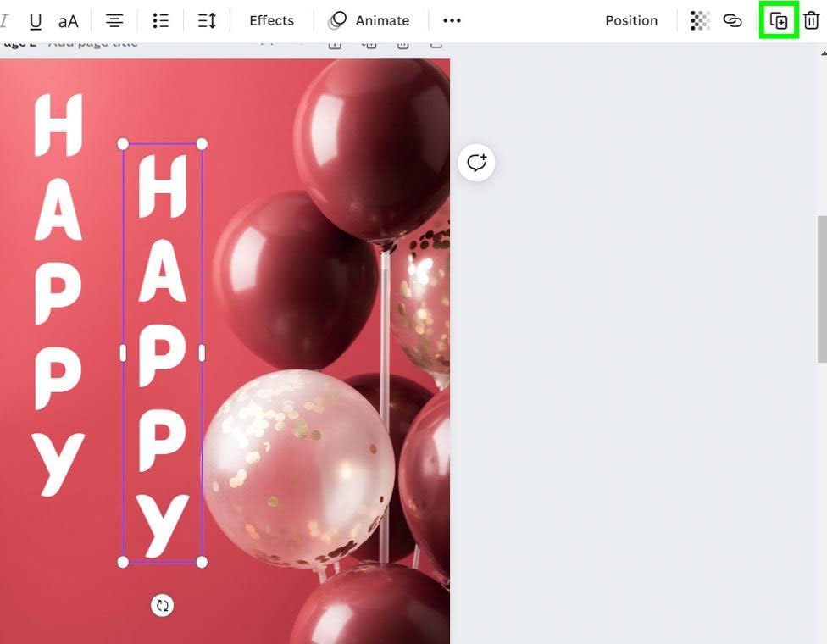Click the vertical scrollbar thumb
827x644 pixels.
pyautogui.click(x=822, y=289)
